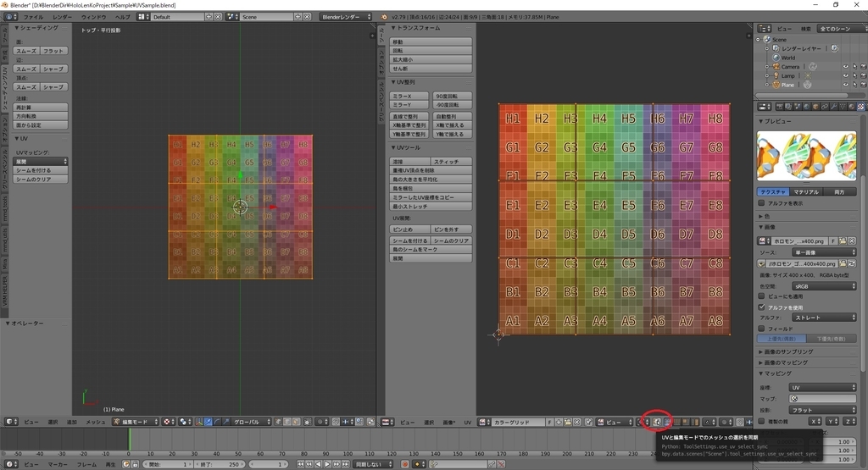The height and width of the screenshot is (470, 868).
Task: Click the Blender info editor icon top-left
Action: tap(11, 17)
